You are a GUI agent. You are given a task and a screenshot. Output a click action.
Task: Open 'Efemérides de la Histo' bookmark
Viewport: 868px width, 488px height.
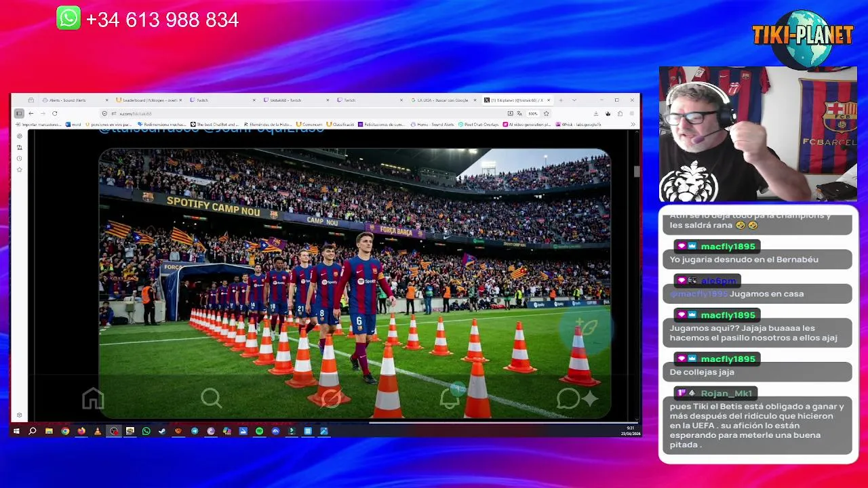(x=267, y=125)
